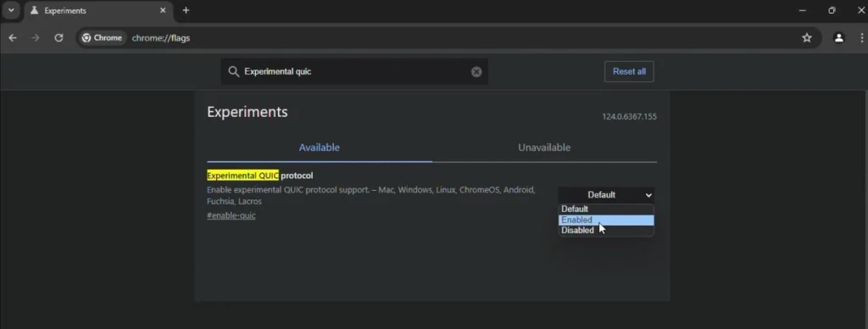Screen dimensions: 868x329
Task: Bookmark this page with star icon
Action: point(807,37)
